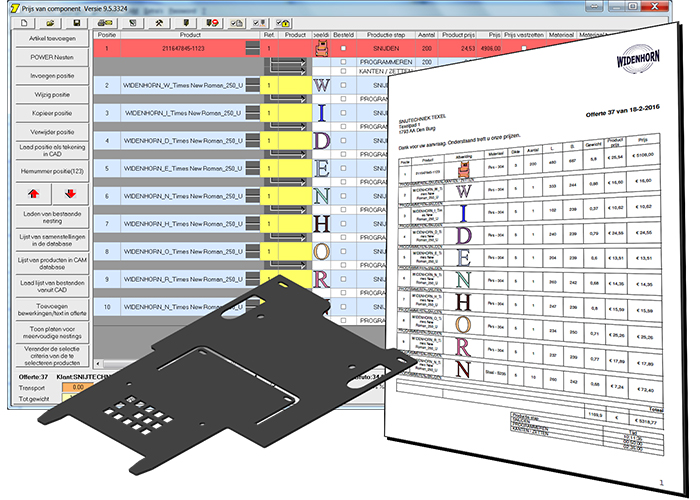Image resolution: width=700 pixels, height=500 pixels.
Task: Click the orange product image in row 1
Action: point(322,47)
